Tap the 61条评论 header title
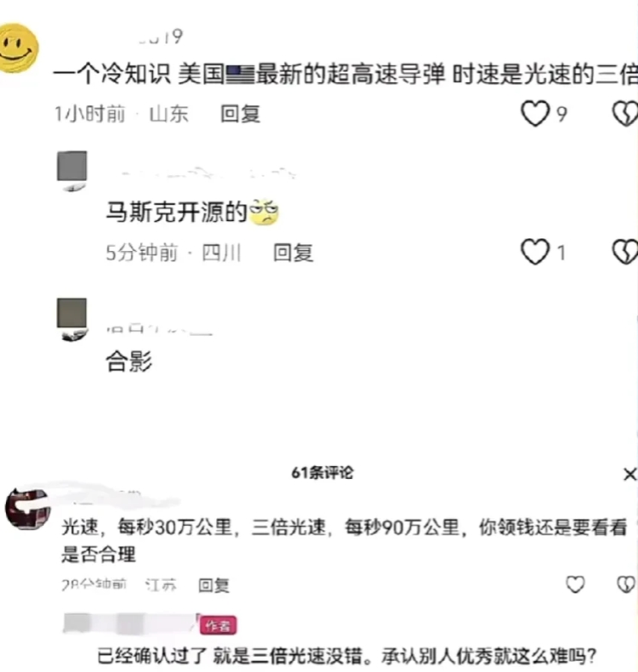The width and height of the screenshot is (638, 672). coord(323,473)
